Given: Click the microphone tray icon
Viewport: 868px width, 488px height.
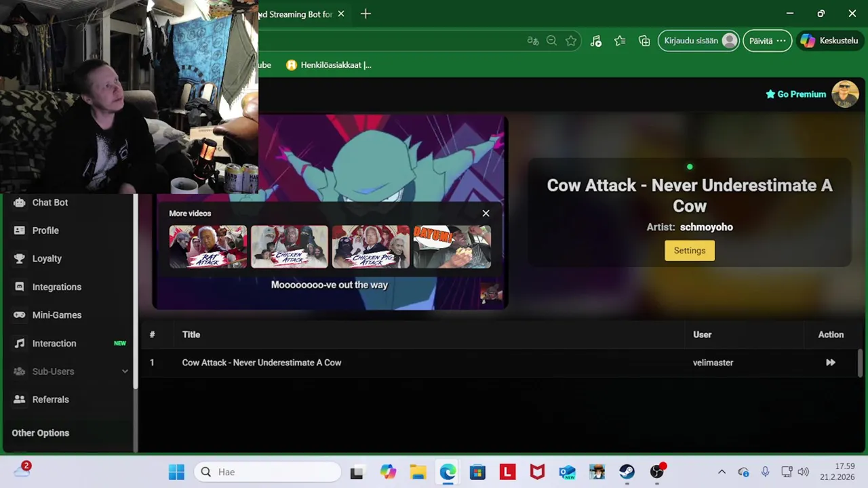Looking at the screenshot, I should point(765,472).
